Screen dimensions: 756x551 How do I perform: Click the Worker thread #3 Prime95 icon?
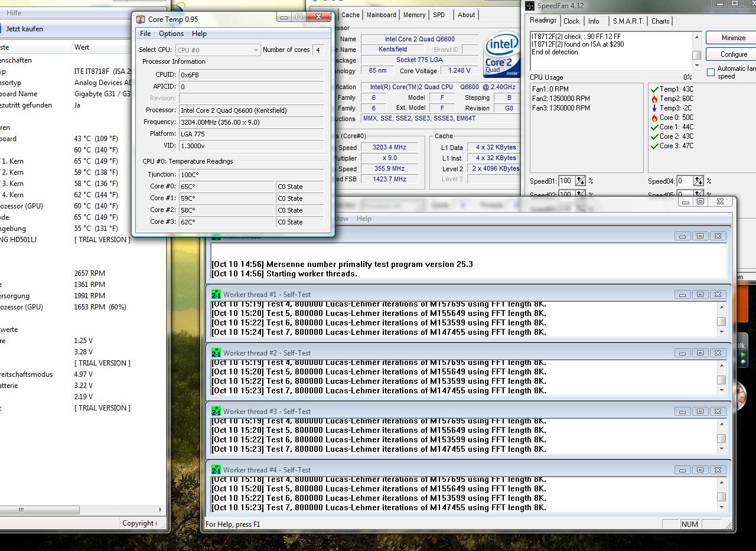pos(216,411)
